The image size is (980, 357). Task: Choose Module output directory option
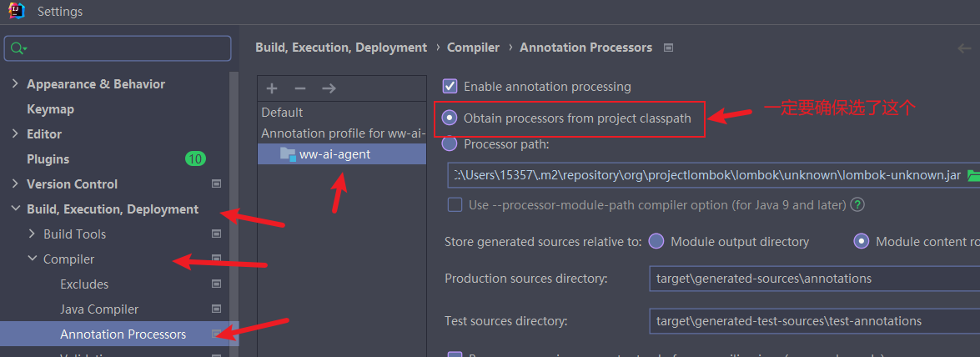point(656,241)
